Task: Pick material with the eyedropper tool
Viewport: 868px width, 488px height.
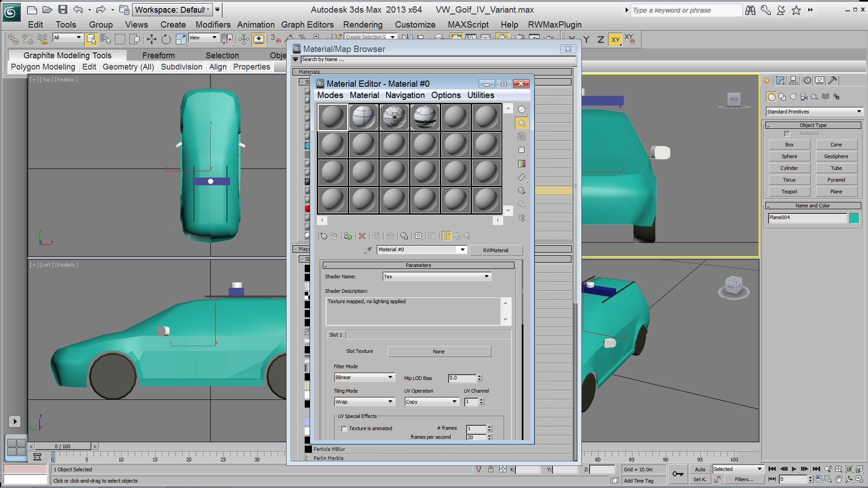Action: pos(368,250)
